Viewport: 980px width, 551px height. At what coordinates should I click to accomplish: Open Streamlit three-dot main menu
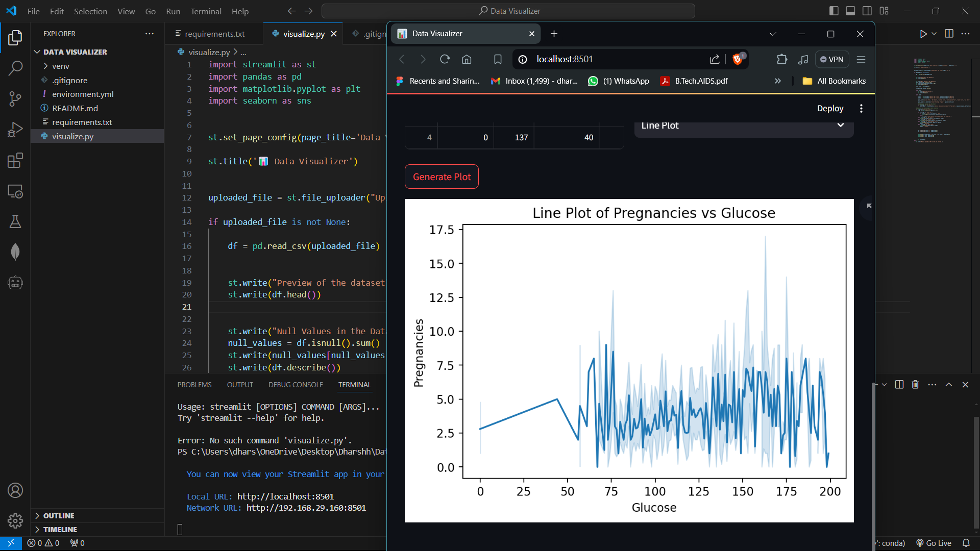point(861,108)
